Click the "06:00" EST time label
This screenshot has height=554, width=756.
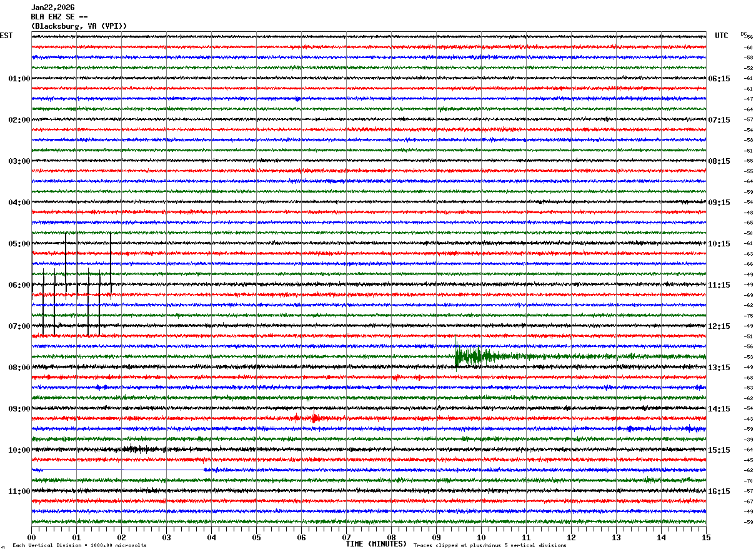click(19, 285)
